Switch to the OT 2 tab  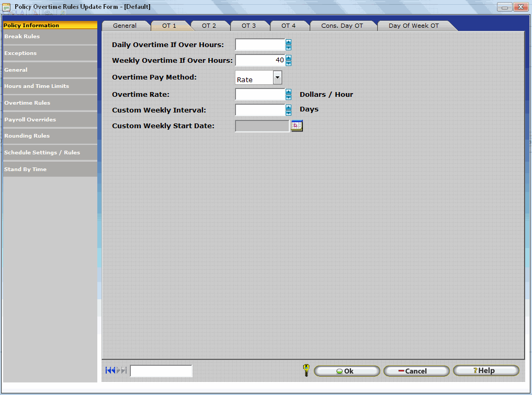pos(209,26)
